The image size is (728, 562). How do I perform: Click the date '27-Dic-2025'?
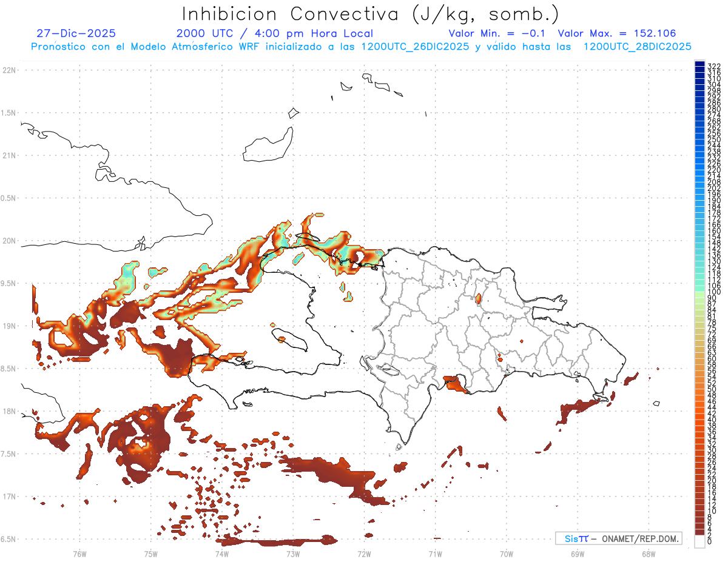[x=76, y=33]
